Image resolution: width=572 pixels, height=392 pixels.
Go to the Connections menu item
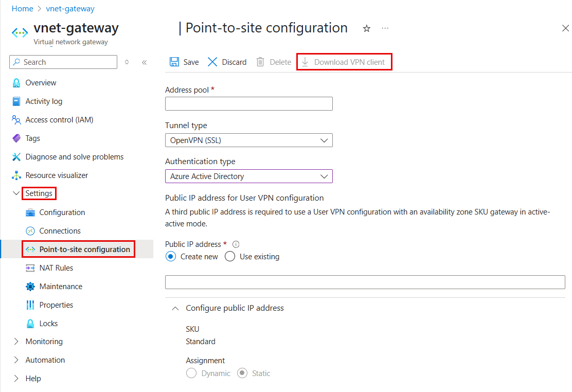click(x=60, y=231)
